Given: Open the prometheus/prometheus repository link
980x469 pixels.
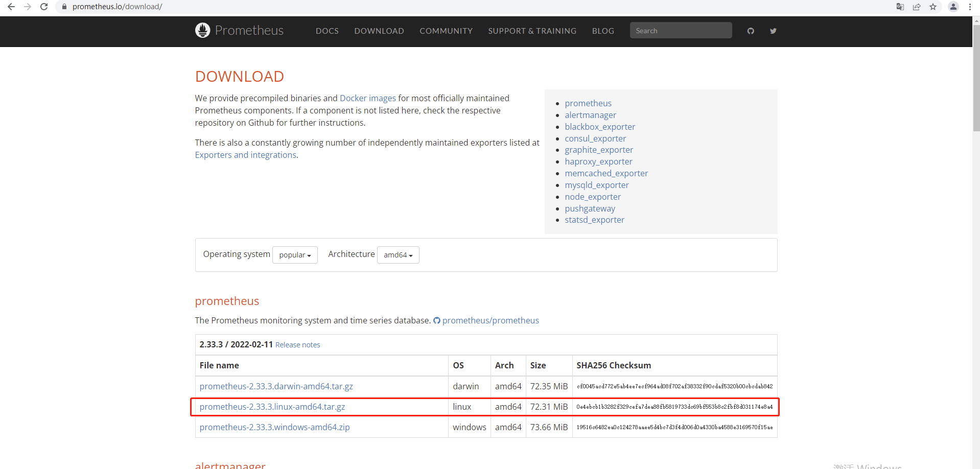Looking at the screenshot, I should [491, 320].
